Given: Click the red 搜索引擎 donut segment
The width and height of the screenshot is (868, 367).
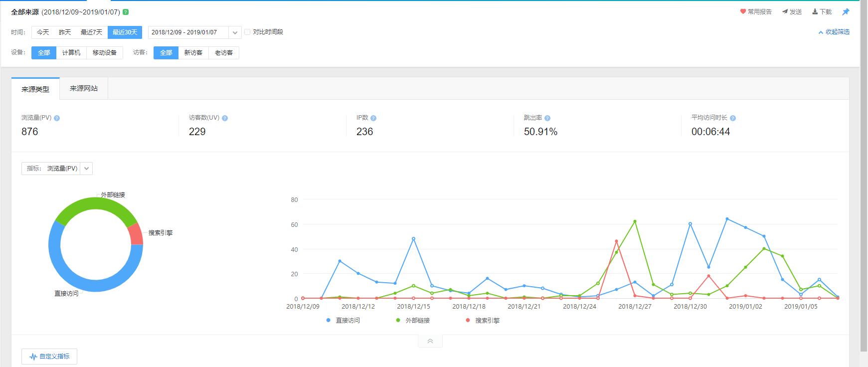Looking at the screenshot, I should [x=136, y=234].
